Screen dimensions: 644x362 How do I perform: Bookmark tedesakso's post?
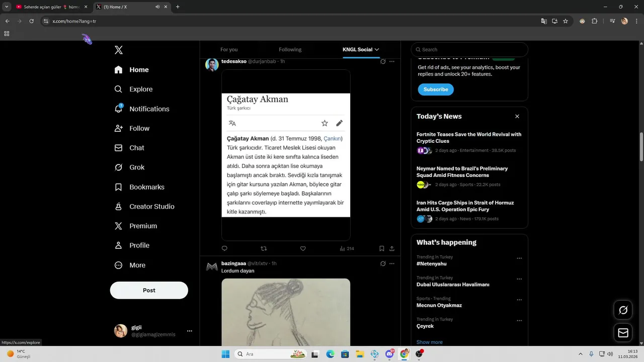[382, 248]
